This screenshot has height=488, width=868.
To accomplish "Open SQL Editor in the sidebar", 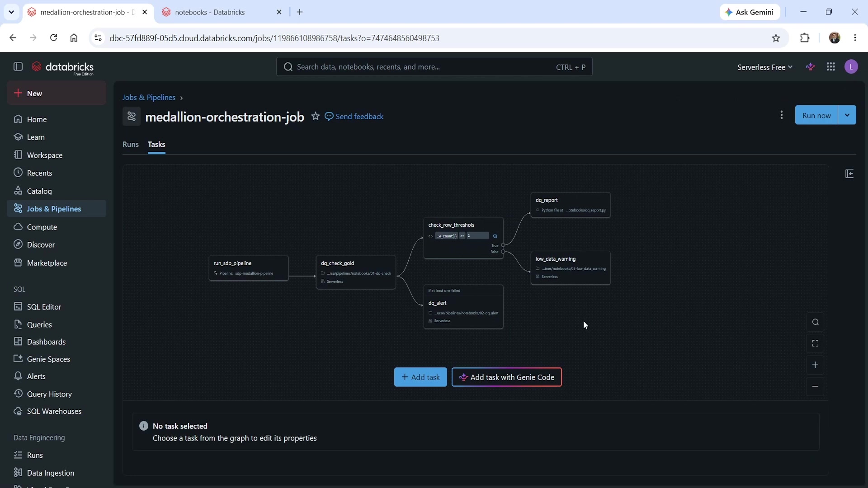I will (57, 307).
